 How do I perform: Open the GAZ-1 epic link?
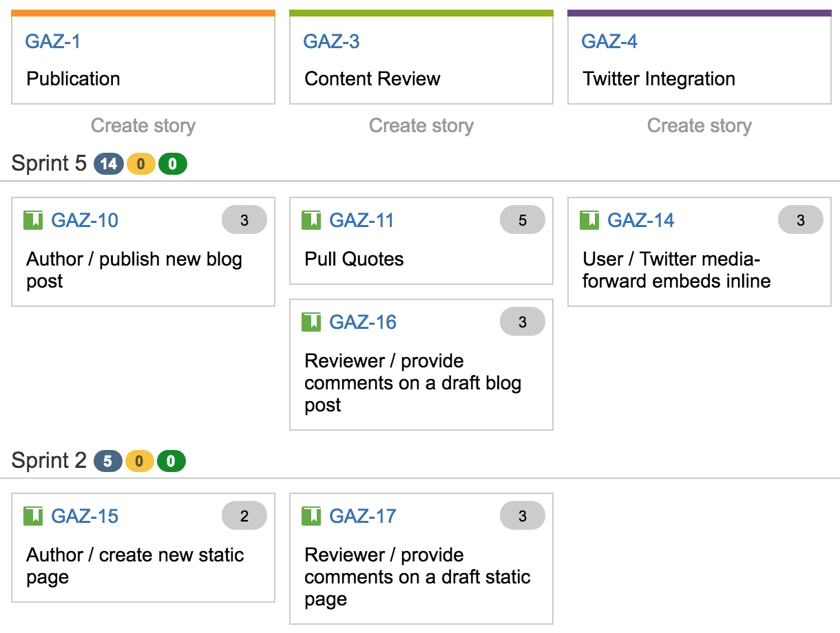[53, 41]
